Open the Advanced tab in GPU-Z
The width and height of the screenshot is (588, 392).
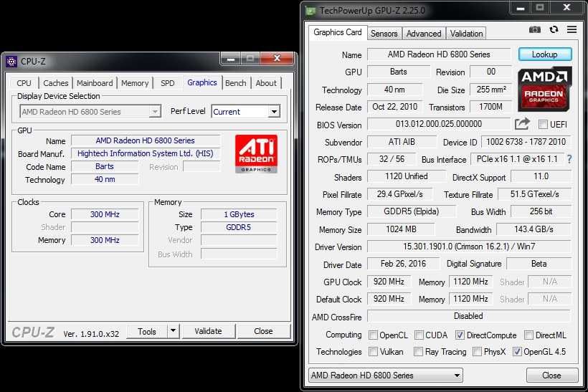(424, 34)
